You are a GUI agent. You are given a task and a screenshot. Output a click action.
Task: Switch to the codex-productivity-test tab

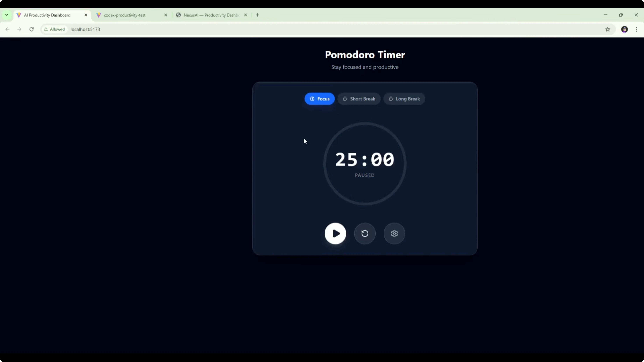pyautogui.click(x=124, y=15)
